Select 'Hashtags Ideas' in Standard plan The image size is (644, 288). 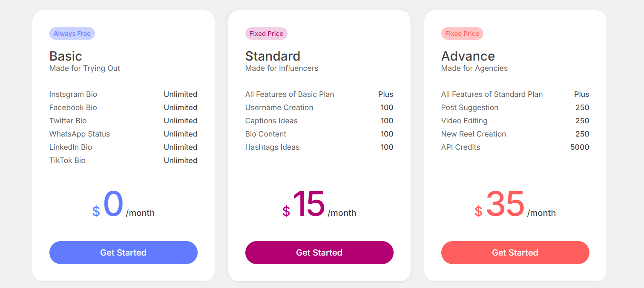click(272, 147)
